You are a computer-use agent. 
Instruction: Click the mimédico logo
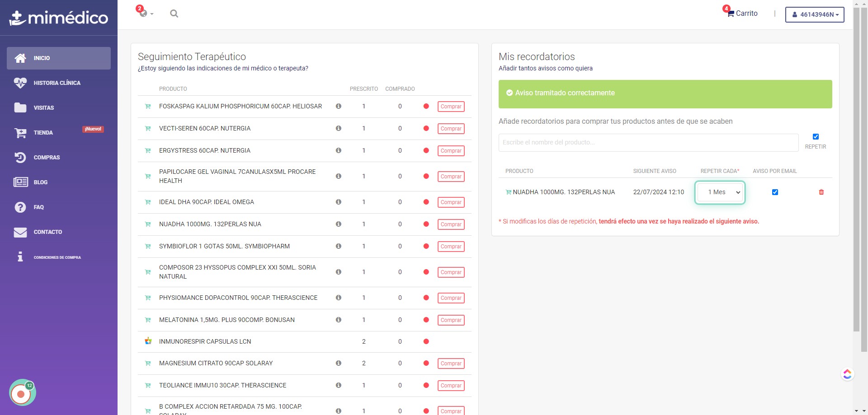(x=59, y=18)
